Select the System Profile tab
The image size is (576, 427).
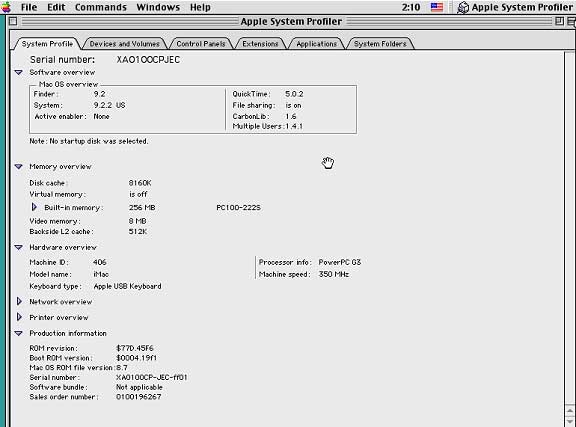pyautogui.click(x=47, y=44)
